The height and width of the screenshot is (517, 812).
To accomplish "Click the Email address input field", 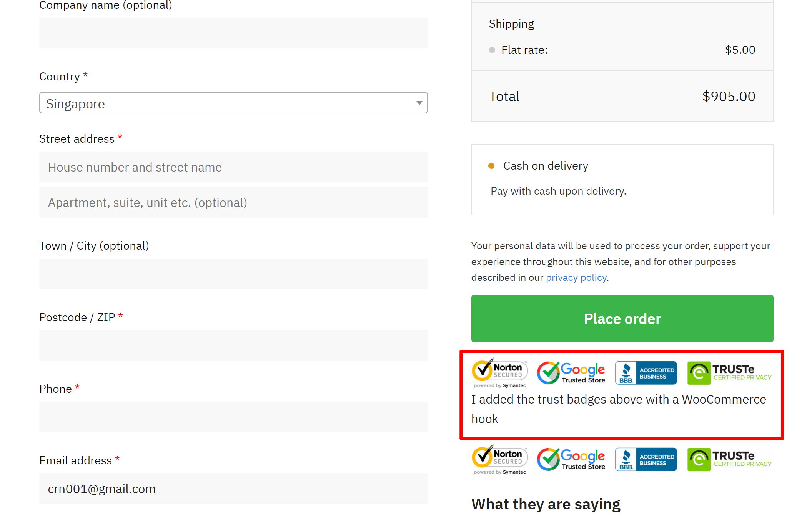I will click(234, 489).
